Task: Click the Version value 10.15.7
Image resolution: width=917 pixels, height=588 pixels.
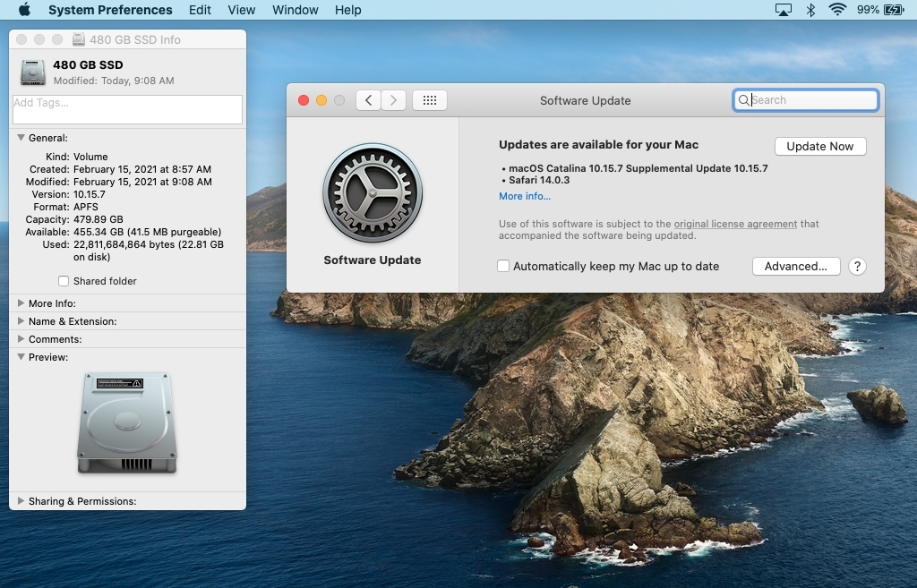Action: [89, 194]
